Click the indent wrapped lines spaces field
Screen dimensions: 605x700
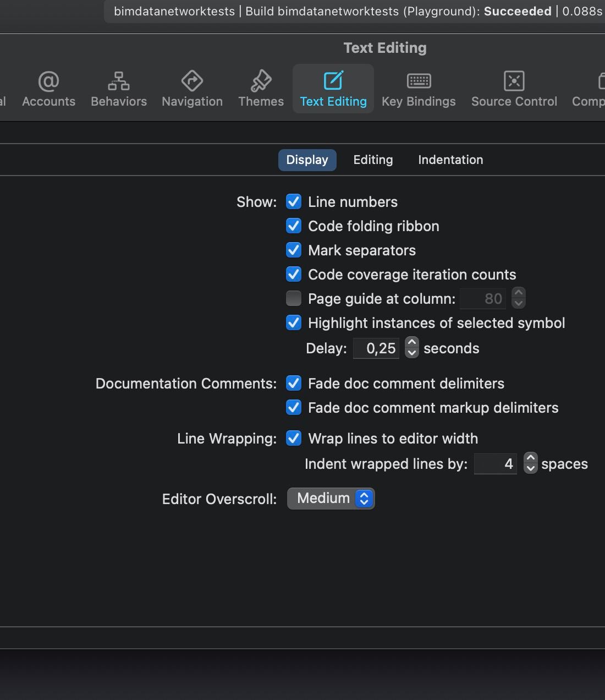[x=496, y=464]
